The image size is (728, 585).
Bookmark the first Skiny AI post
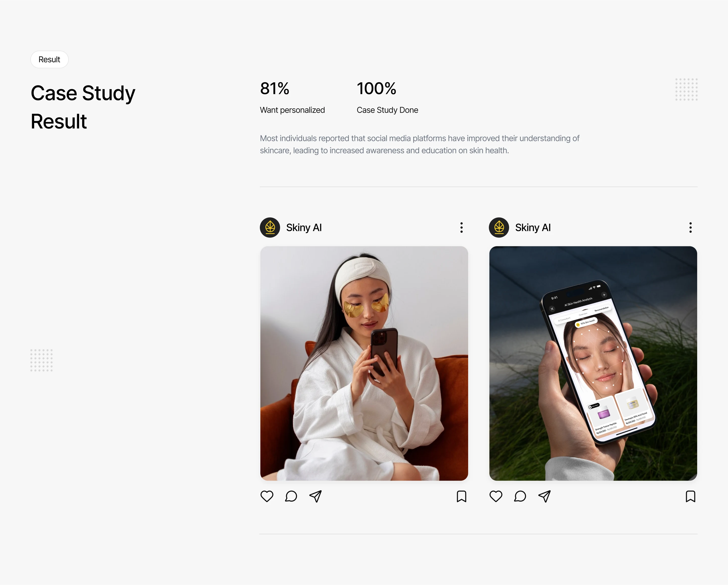click(x=461, y=496)
